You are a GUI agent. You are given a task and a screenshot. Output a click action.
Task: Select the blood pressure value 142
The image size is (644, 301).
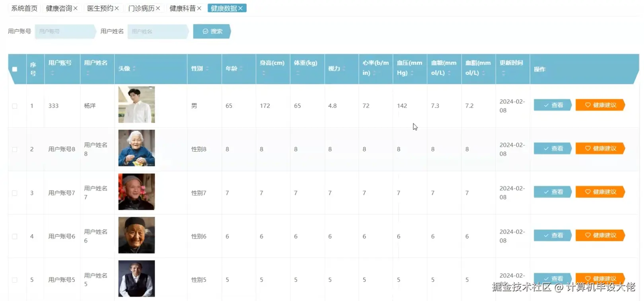(402, 106)
